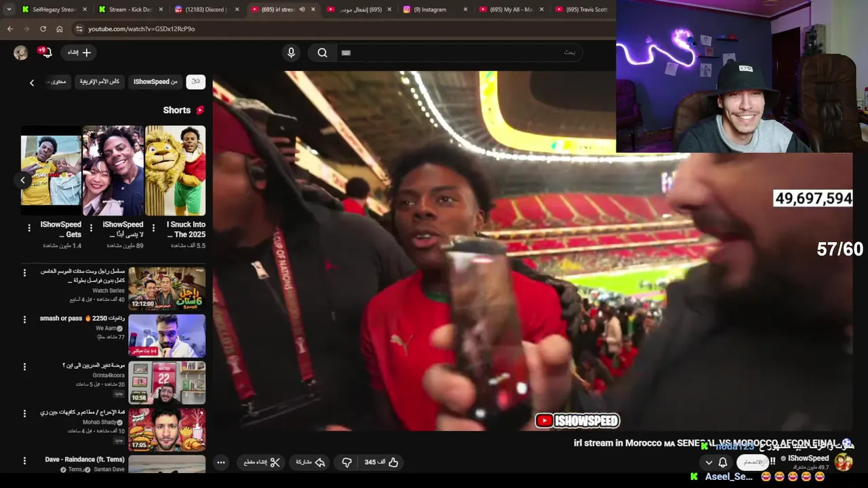
Task: Open 'Dave - Raindance (ft. Tems)' video
Action: (x=167, y=464)
